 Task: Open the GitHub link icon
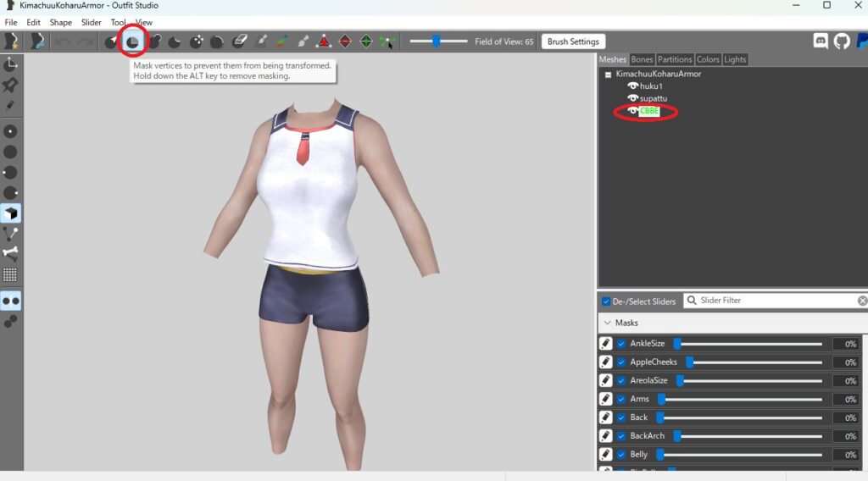pos(841,41)
